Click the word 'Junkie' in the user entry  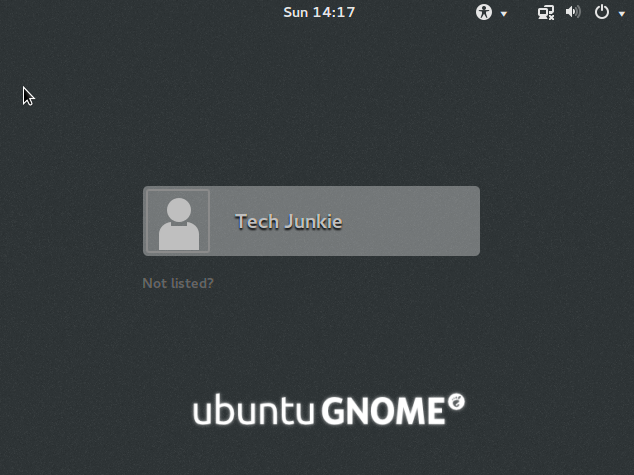point(313,222)
